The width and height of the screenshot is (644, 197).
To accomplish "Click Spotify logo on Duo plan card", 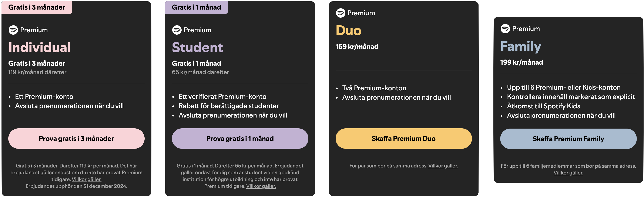I will (x=341, y=13).
